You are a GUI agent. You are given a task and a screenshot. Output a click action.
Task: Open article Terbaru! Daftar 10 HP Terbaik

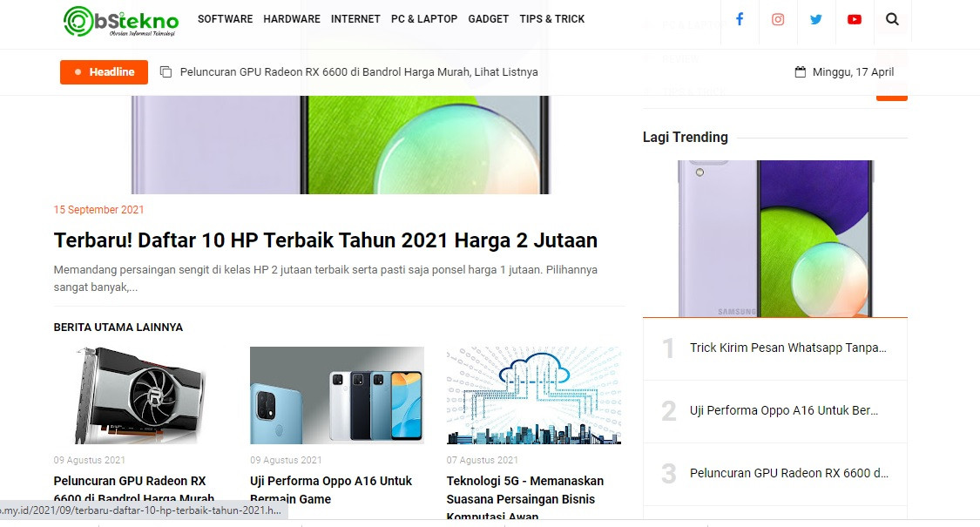click(x=326, y=240)
